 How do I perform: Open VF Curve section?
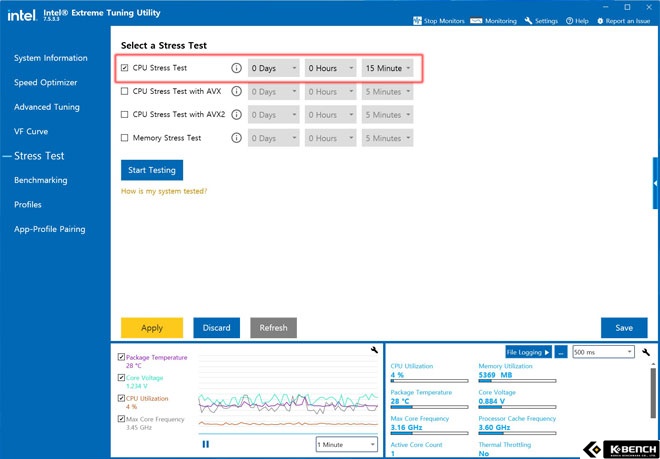click(x=31, y=131)
